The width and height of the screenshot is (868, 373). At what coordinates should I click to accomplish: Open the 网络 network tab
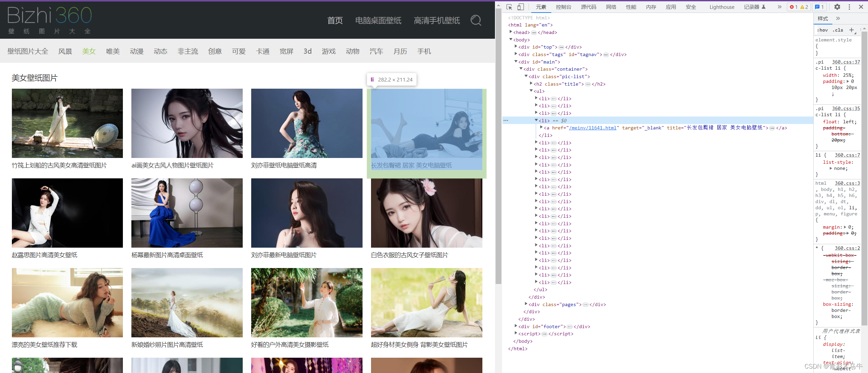coord(611,7)
